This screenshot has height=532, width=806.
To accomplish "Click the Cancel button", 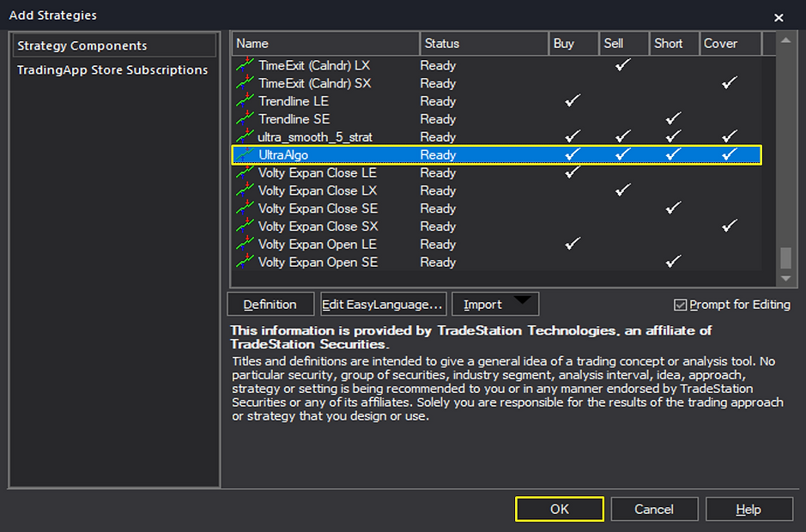I will pos(654,509).
